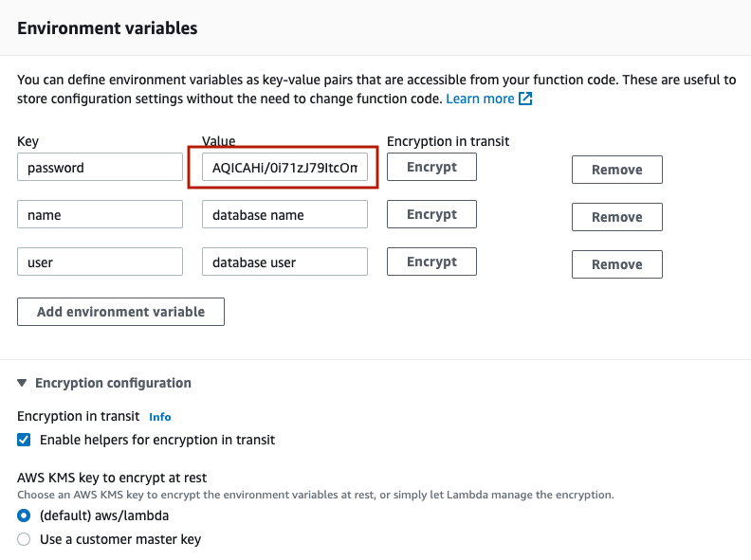Edit the name key field
The image size is (751, 560).
[100, 214]
